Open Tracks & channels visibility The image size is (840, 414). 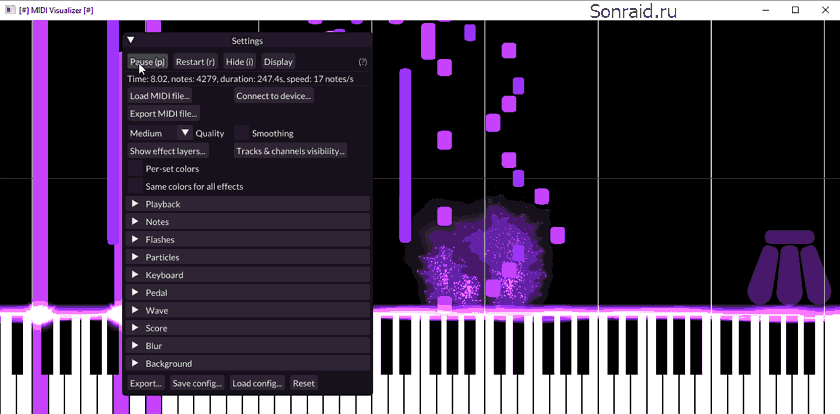click(x=290, y=151)
